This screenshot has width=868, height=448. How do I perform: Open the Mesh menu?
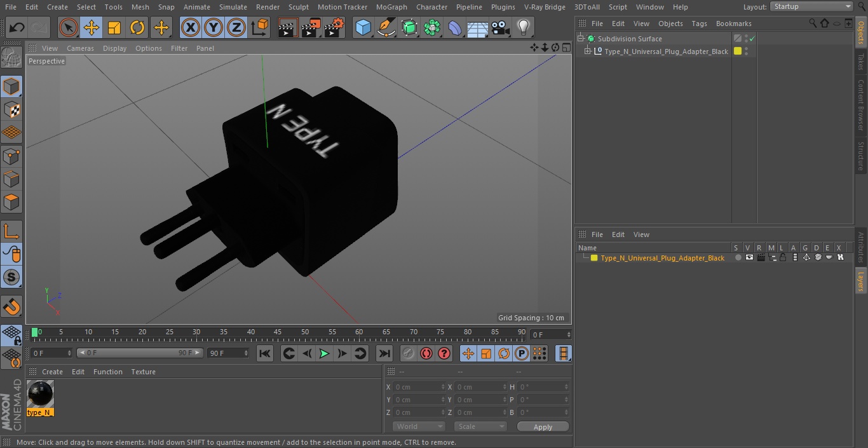140,7
